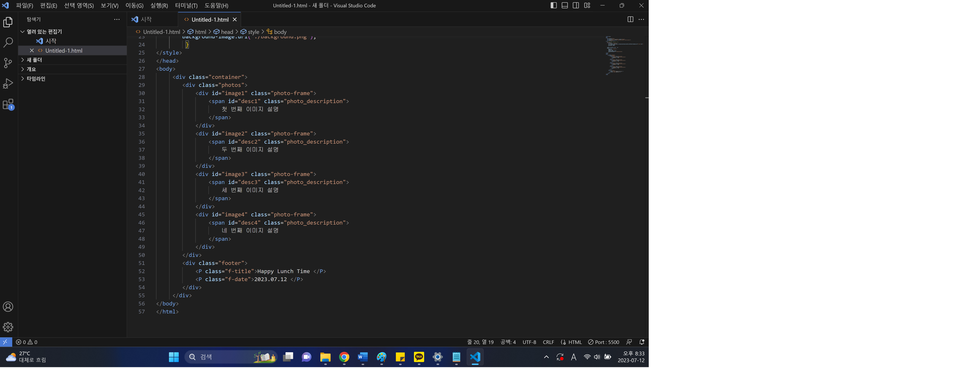This screenshot has height=368, width=980.
Task: Open the errors and warnings indicator
Action: 27,342
